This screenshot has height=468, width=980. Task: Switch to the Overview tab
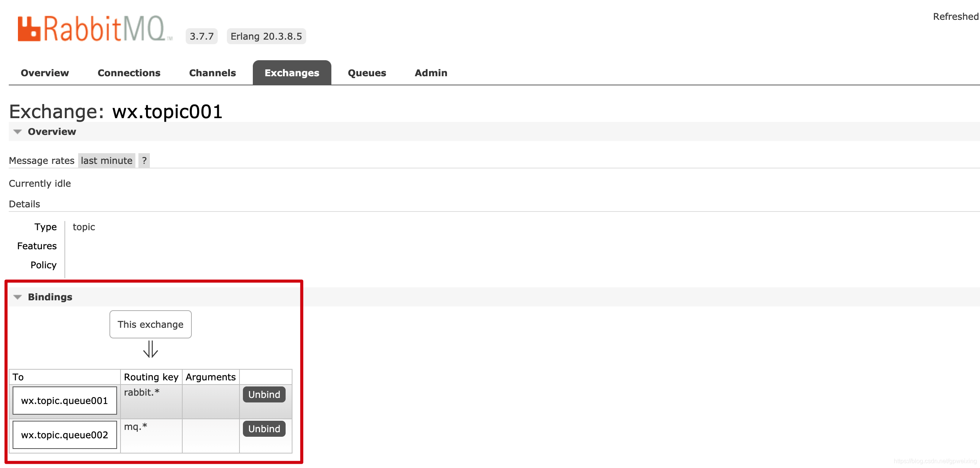[45, 73]
